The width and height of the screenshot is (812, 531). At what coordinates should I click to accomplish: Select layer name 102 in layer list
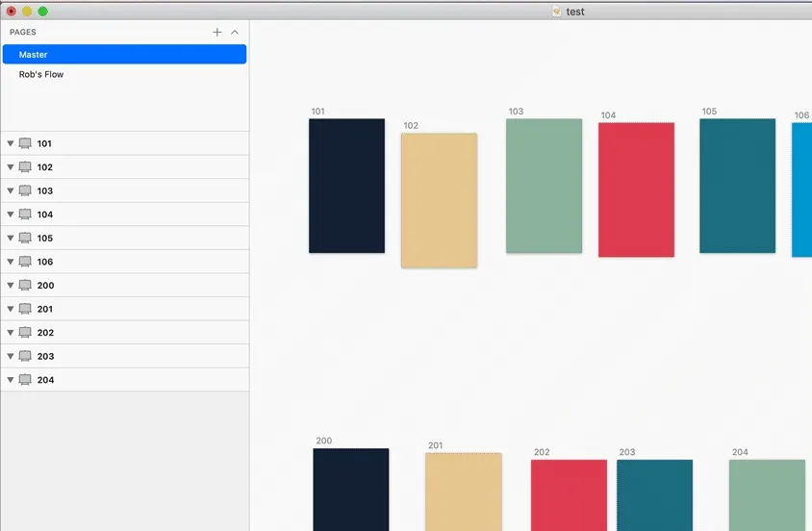(x=45, y=167)
